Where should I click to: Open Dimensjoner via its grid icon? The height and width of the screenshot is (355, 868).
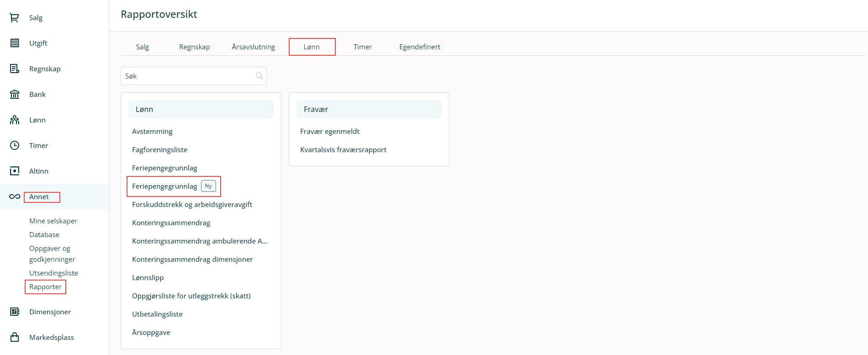15,312
